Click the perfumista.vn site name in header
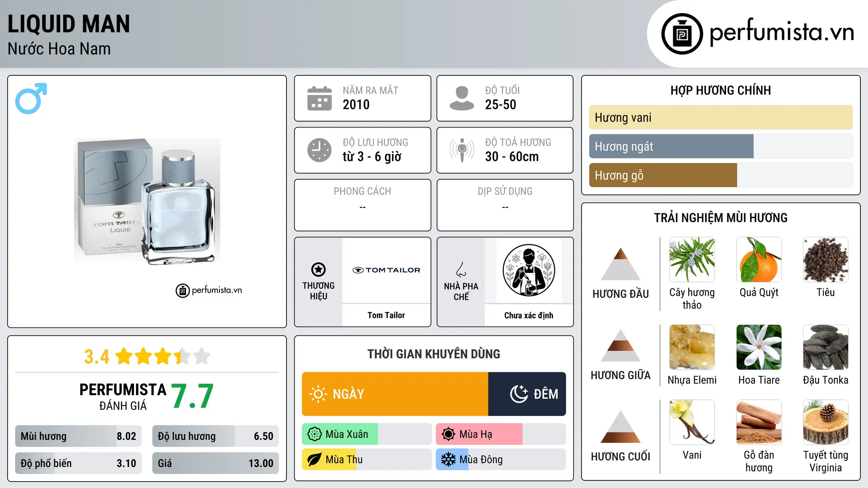 tap(782, 32)
